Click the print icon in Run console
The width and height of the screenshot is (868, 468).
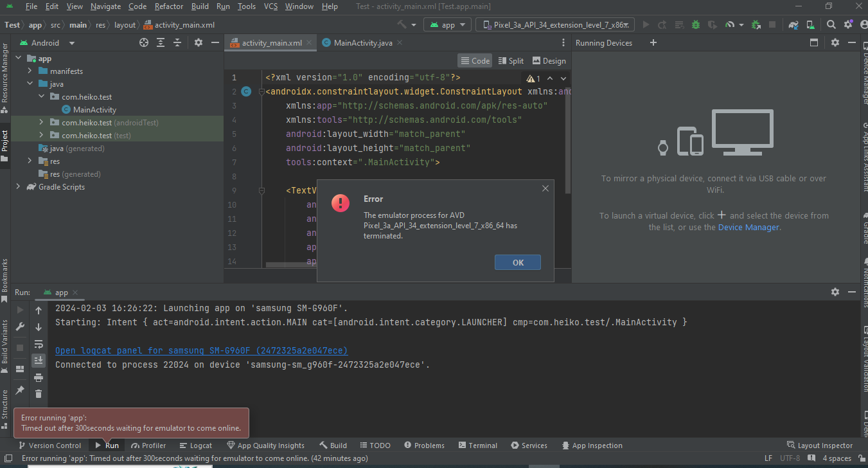[39, 377]
